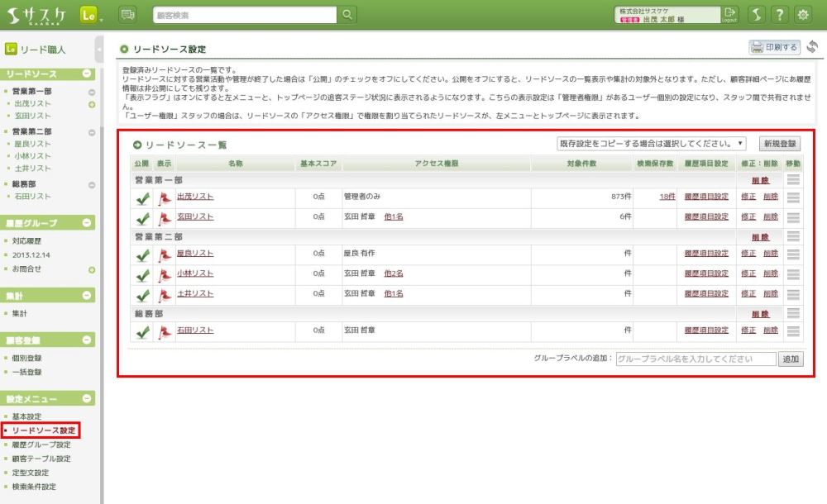Toggle the 公開 checkmark for 石田リスト

[142, 331]
